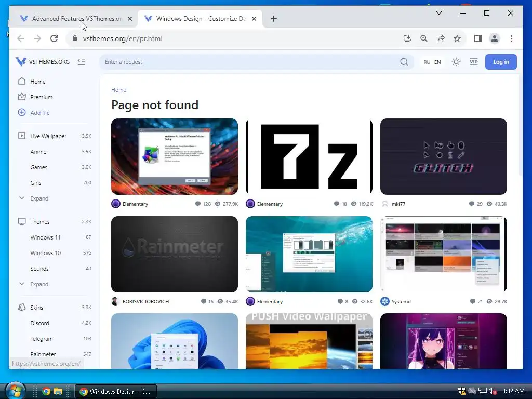Open Skins category
532x399 pixels.
37,308
